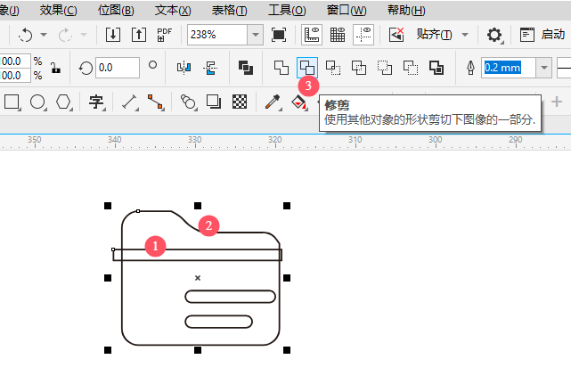Select the Connector tool
The width and height of the screenshot is (571, 392).
click(156, 102)
